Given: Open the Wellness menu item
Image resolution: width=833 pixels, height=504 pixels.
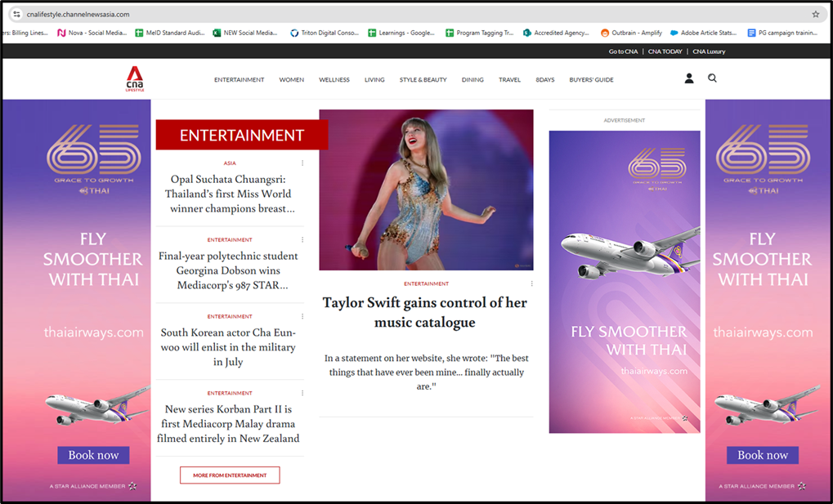Looking at the screenshot, I should [x=334, y=80].
